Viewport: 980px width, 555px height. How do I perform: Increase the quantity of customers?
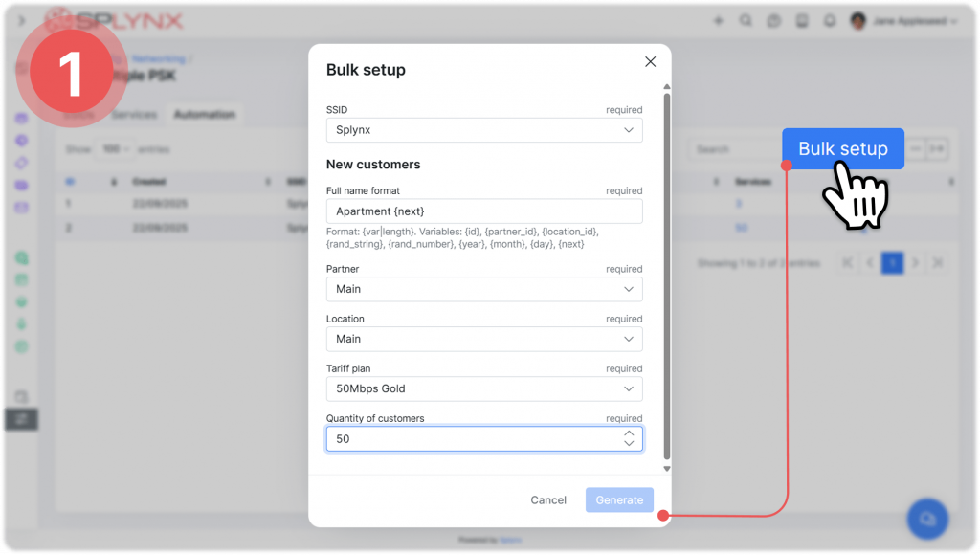tap(629, 433)
